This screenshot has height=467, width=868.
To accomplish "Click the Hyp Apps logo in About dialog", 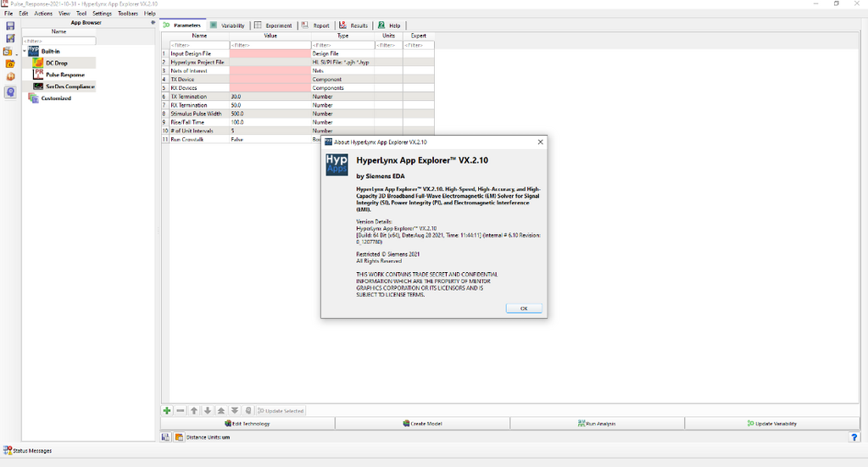I will pos(337,164).
